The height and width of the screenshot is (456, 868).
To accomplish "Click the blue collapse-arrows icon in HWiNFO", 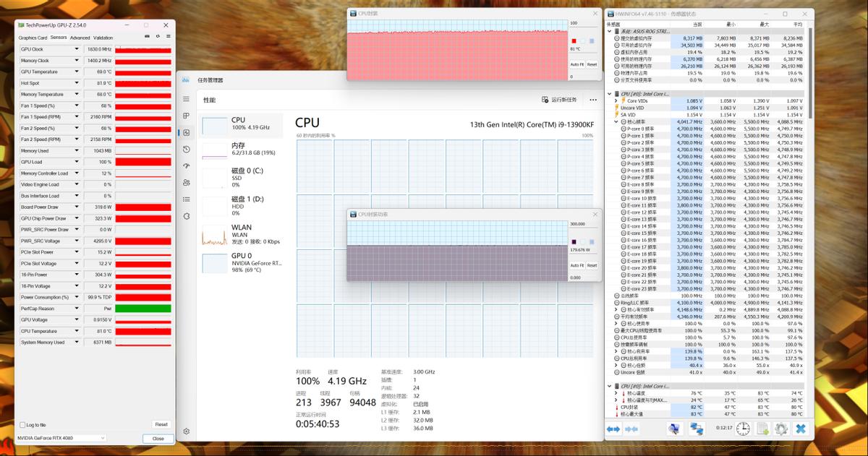I will [x=631, y=429].
